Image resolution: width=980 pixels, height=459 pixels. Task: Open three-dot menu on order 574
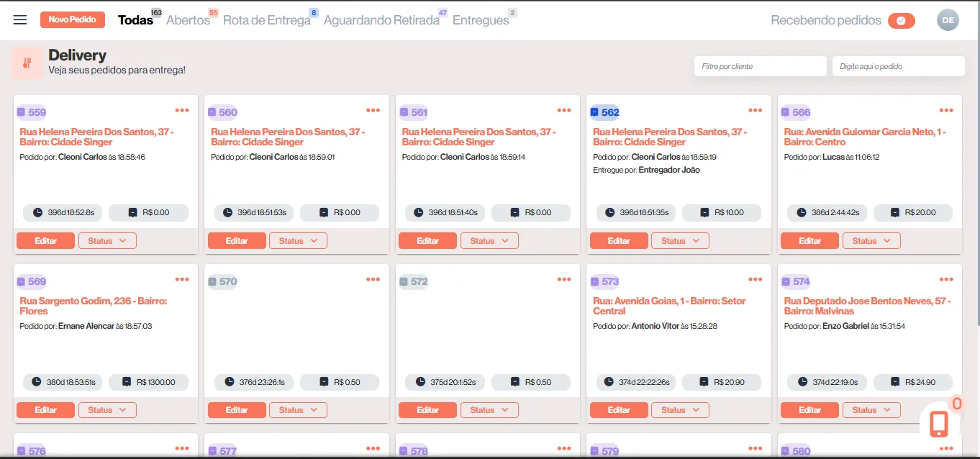pyautogui.click(x=946, y=279)
